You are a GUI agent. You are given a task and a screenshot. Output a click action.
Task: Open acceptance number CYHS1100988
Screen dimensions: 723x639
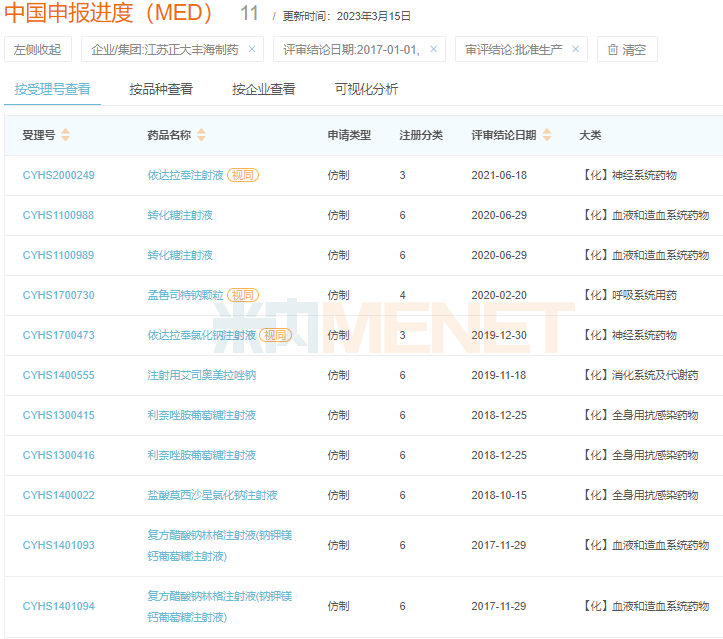[59, 215]
